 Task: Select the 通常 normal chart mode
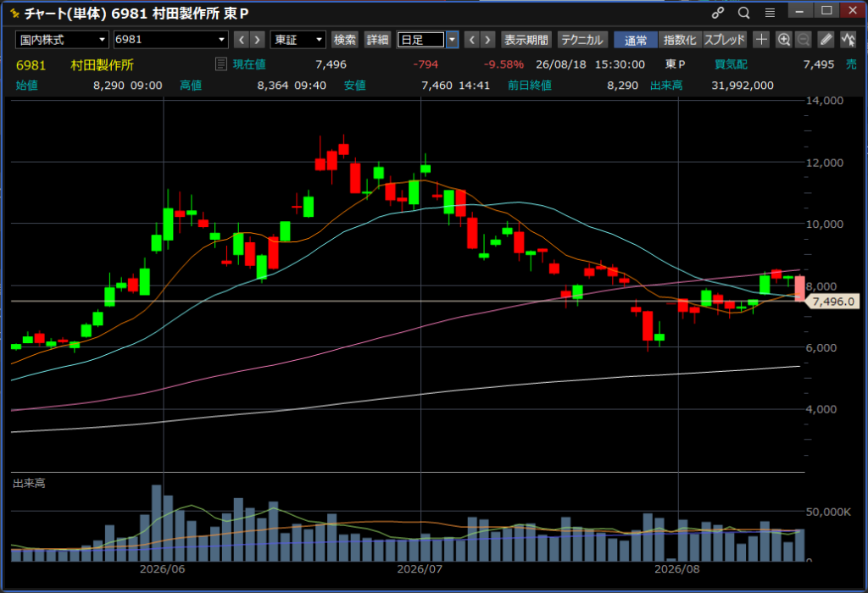tap(636, 40)
